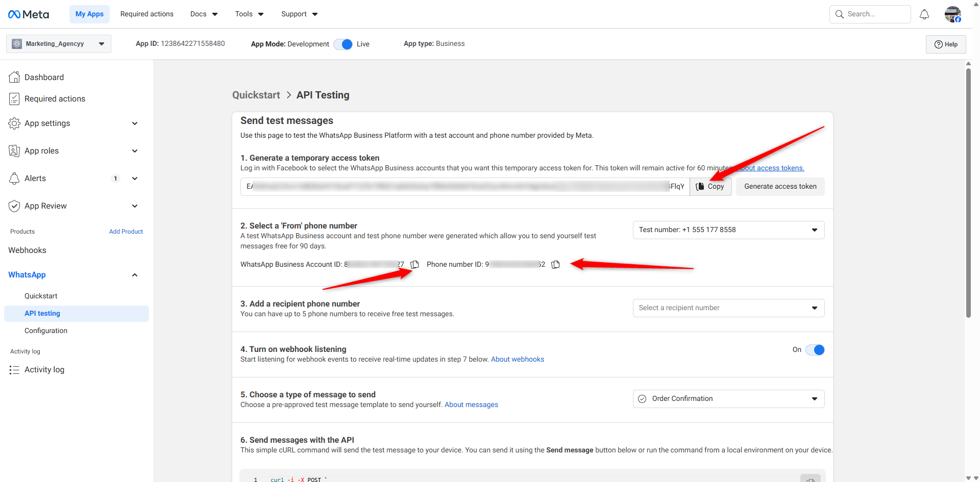Click the Activity log list icon

[14, 370]
